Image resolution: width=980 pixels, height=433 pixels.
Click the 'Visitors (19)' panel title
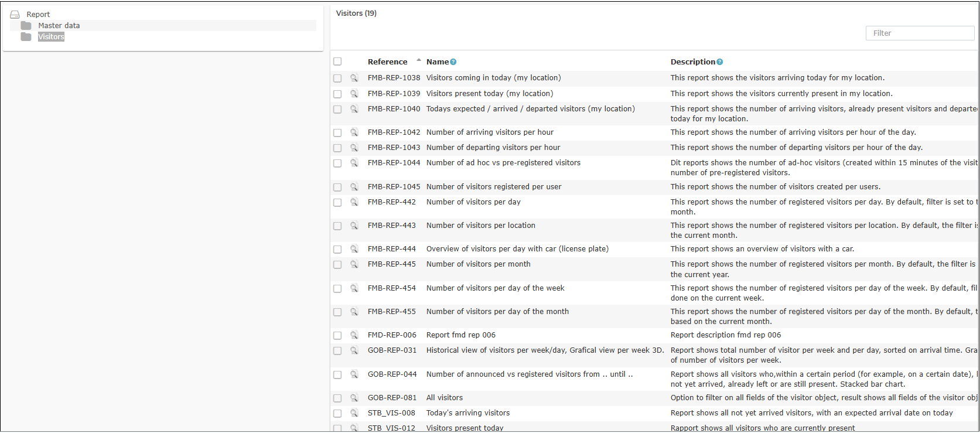(x=356, y=13)
